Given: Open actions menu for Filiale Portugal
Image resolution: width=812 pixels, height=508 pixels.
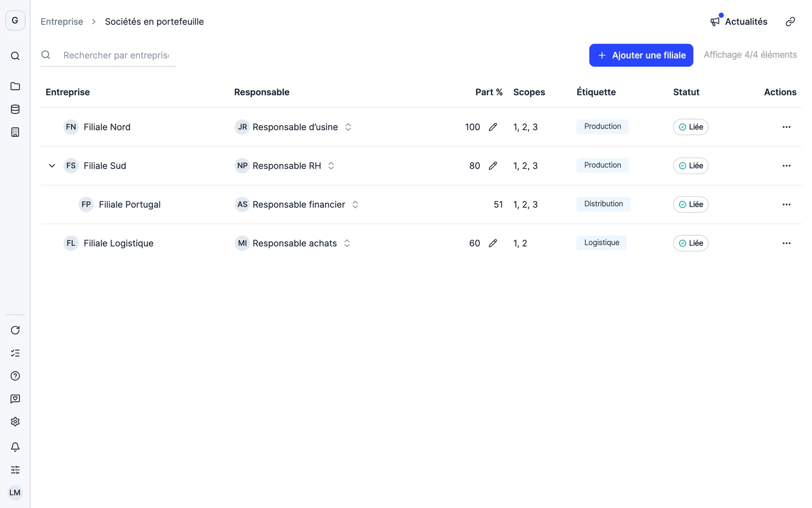Looking at the screenshot, I should coord(786,205).
